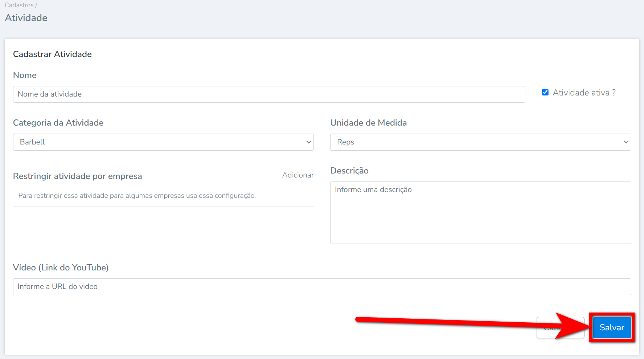The image size is (644, 359).
Task: Click the Restringir atividade por empresa heading
Action: pyautogui.click(x=77, y=176)
